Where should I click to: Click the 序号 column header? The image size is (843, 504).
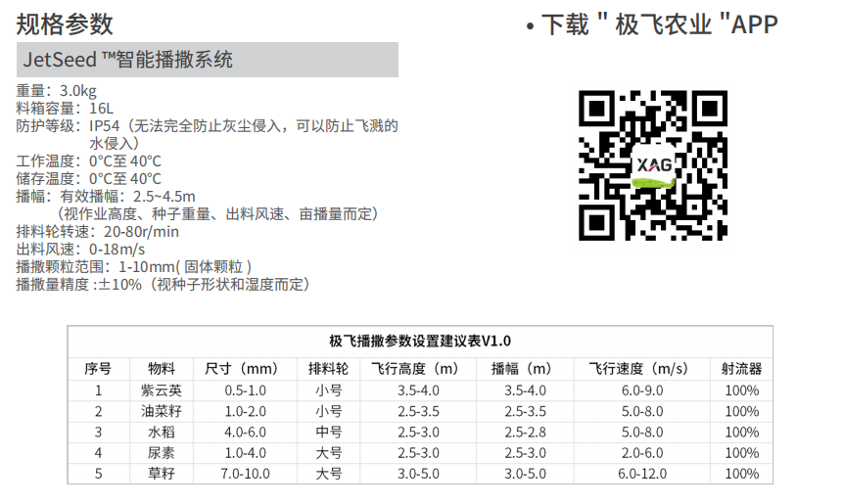pos(98,369)
